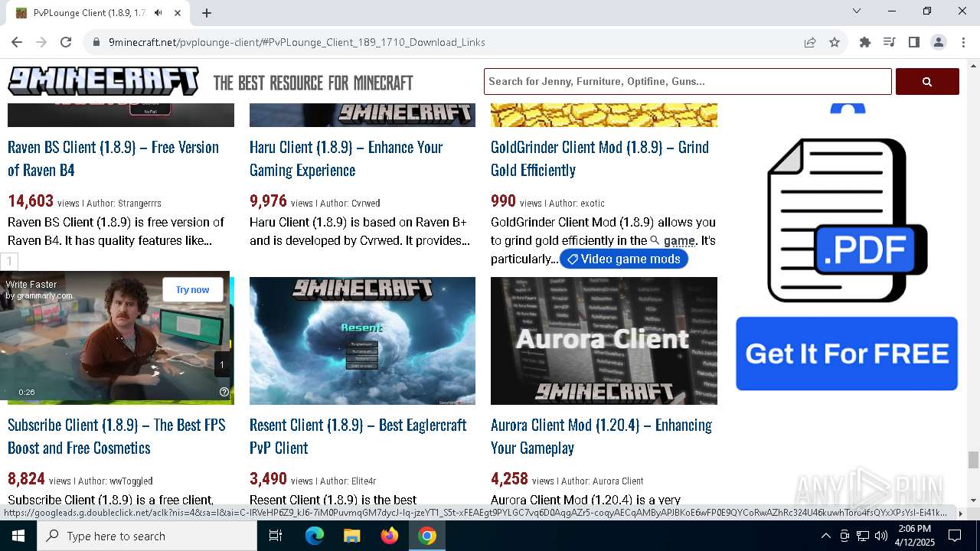
Task: Open the Chrome profile avatar
Action: [x=939, y=42]
